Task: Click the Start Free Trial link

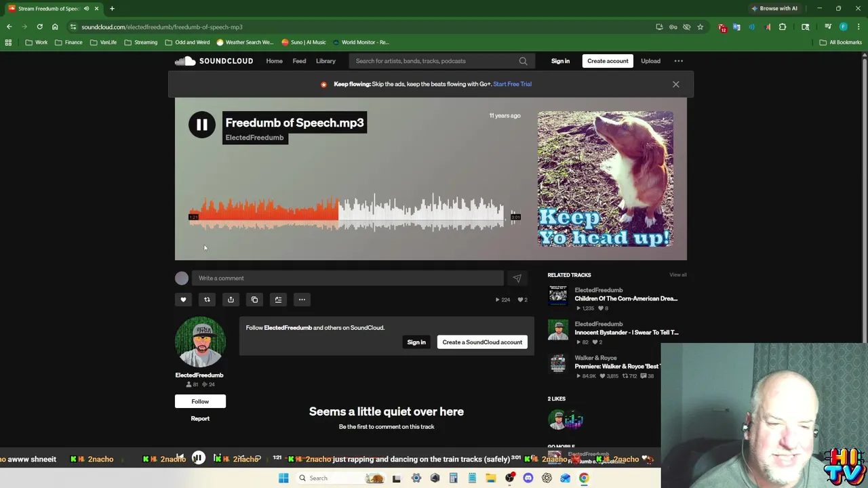Action: click(x=512, y=84)
